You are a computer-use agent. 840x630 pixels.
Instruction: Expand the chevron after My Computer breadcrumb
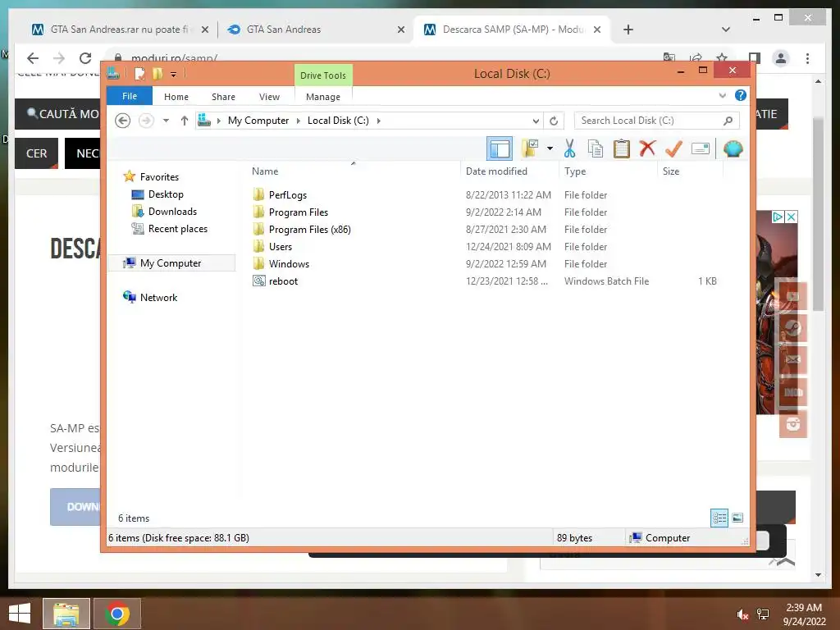[299, 121]
